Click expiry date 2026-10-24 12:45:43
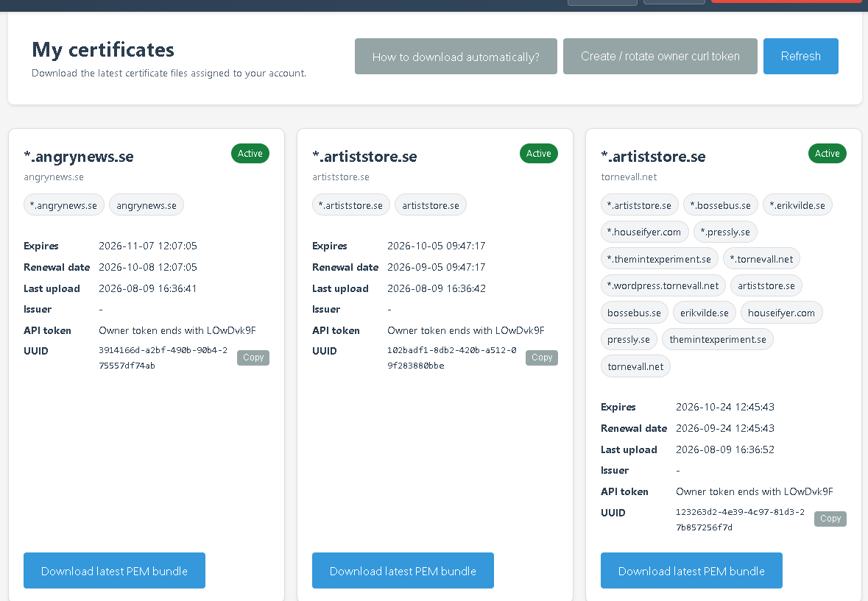868x601 pixels. tap(725, 407)
